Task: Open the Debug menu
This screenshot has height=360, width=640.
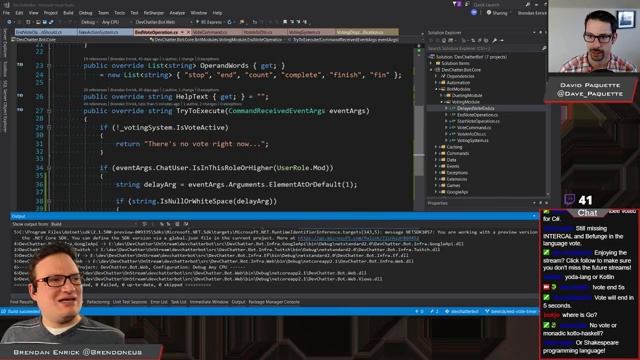Action: [85, 13]
